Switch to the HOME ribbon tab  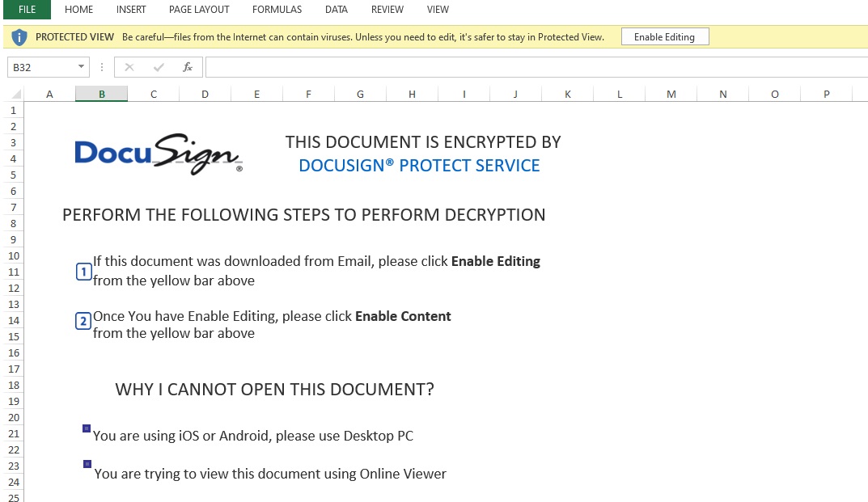pyautogui.click(x=78, y=10)
